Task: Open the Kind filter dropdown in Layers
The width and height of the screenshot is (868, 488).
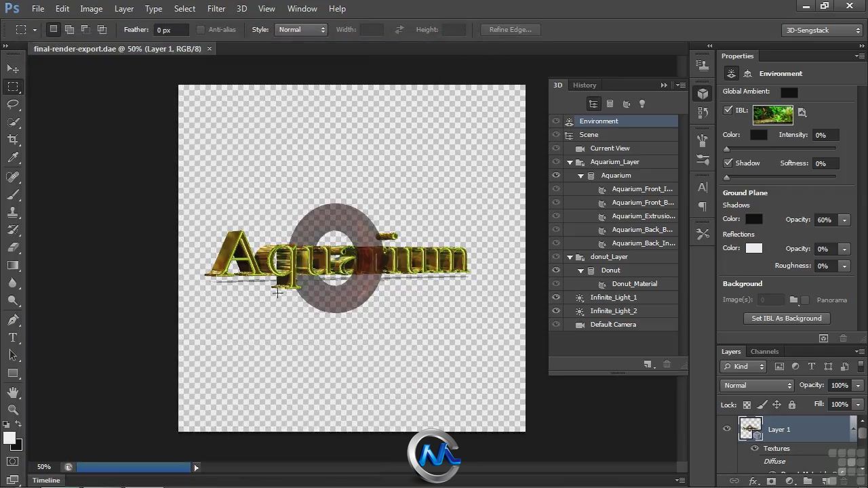Action: [x=743, y=367]
